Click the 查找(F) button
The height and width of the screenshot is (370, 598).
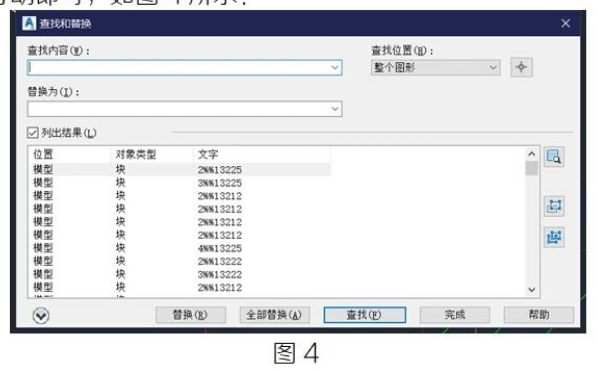tap(365, 315)
